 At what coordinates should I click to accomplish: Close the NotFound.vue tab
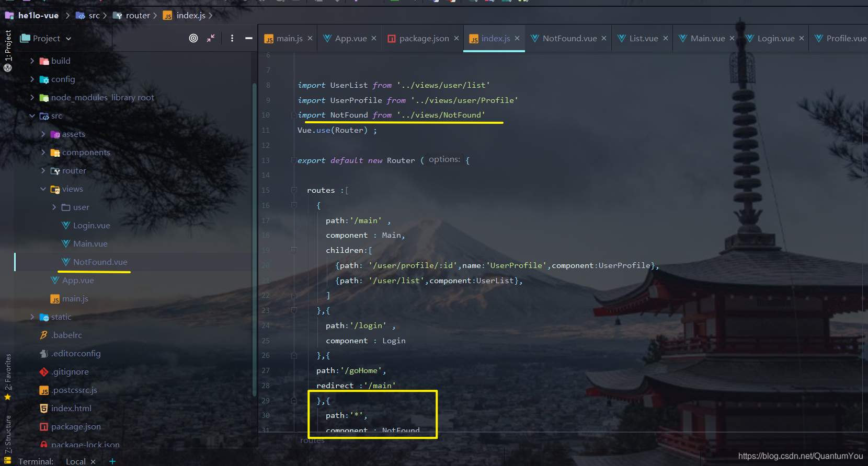[604, 39]
